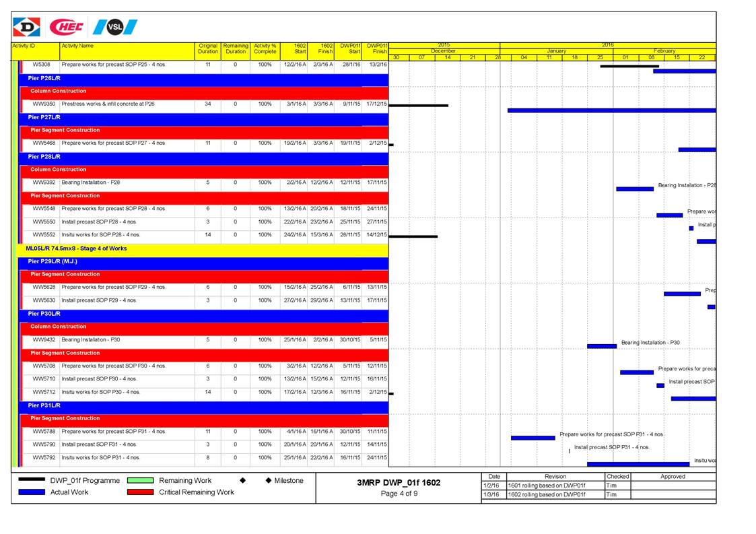The width and height of the screenshot is (756, 534).
Task: Select activity ID WW5712
Action: tap(44, 392)
